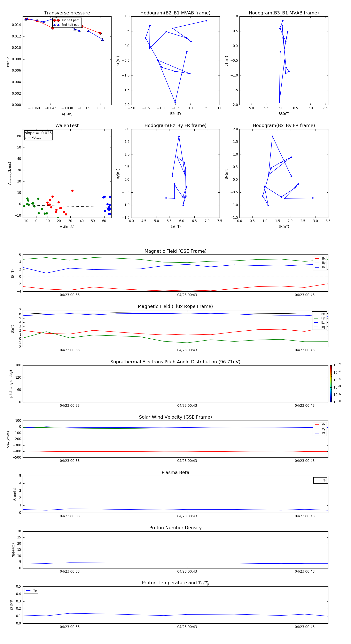
Task: Click the Np(#/cc) axis label
Action: (13, 550)
